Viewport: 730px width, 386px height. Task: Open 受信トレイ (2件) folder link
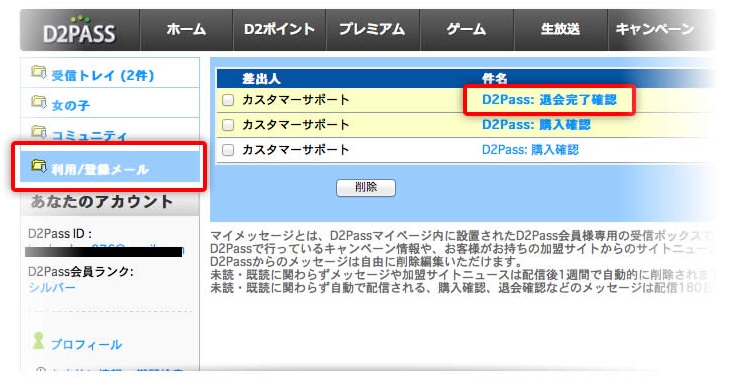coord(102,75)
